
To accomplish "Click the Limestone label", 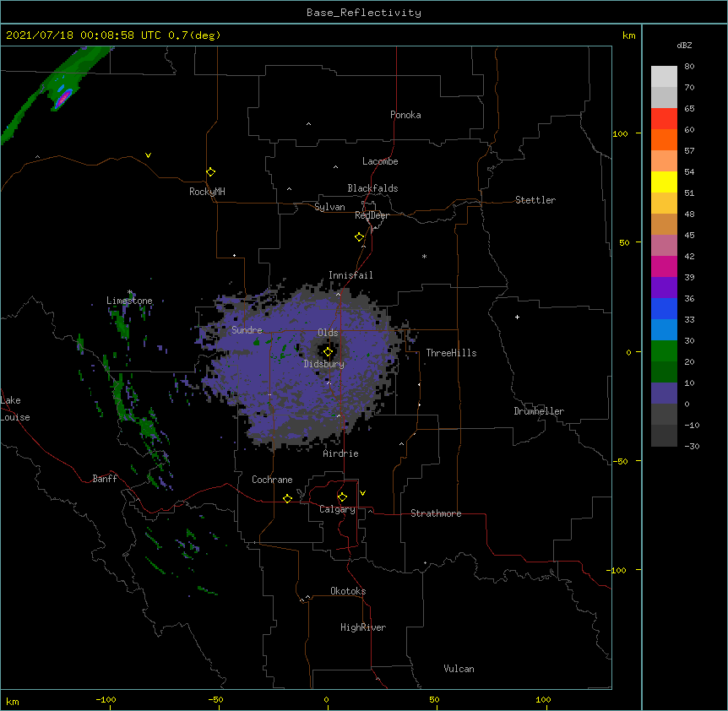I will (x=129, y=301).
